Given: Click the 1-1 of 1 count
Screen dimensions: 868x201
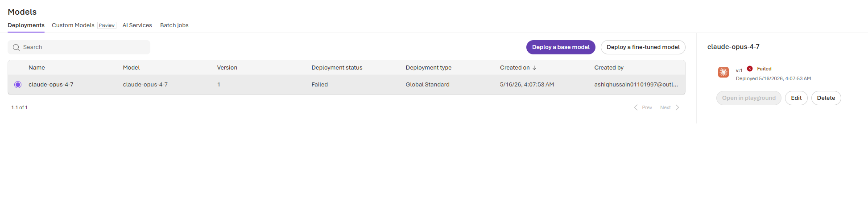Looking at the screenshot, I should (20, 107).
